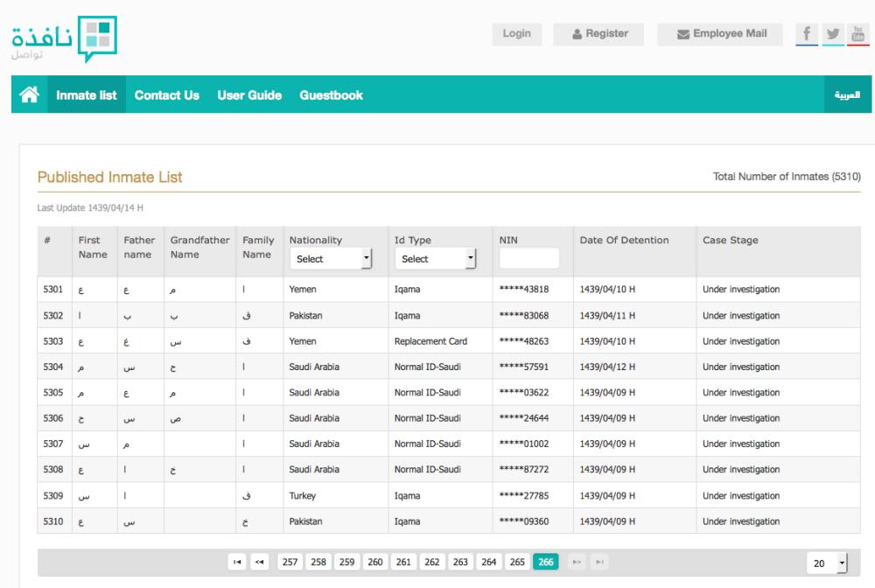Image resolution: width=875 pixels, height=588 pixels.
Task: Click the Login button
Action: point(517,33)
